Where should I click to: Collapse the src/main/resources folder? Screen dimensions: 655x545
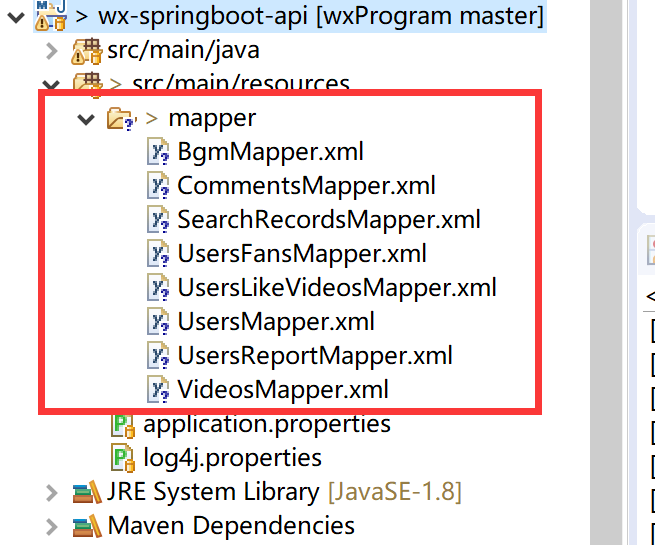pos(51,85)
